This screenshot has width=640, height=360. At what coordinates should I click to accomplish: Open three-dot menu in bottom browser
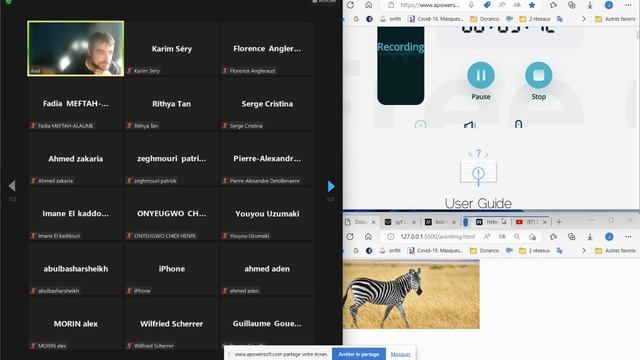(x=628, y=236)
